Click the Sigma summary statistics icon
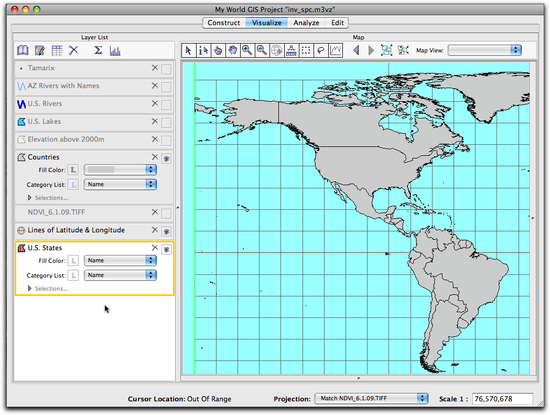The height and width of the screenshot is (415, 550). [x=98, y=51]
